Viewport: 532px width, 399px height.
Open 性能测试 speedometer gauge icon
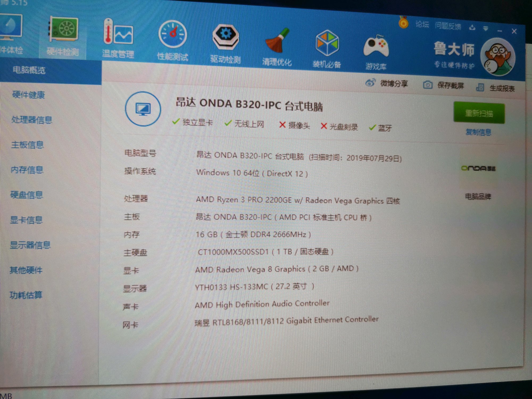[x=173, y=35]
